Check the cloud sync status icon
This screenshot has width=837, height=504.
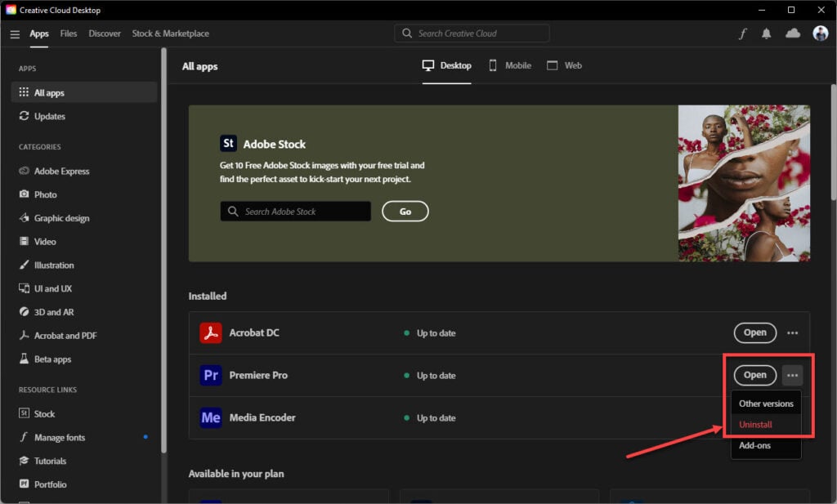(x=793, y=33)
